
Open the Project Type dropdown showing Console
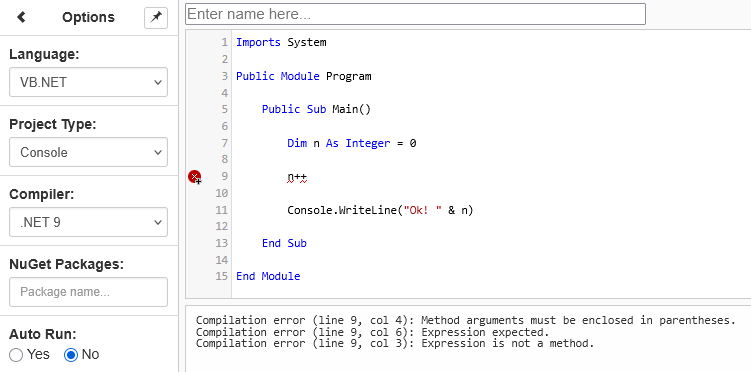[89, 152]
